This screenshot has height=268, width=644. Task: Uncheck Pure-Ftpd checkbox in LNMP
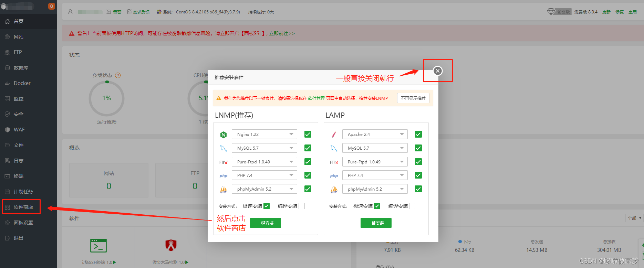308,162
